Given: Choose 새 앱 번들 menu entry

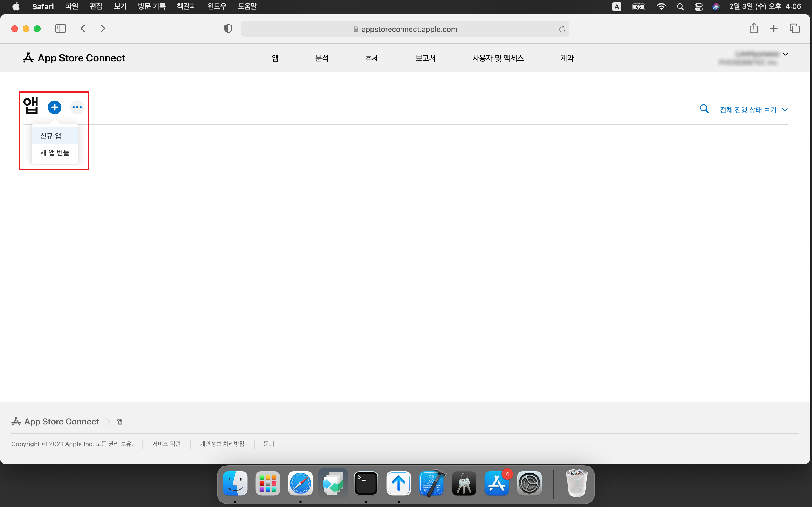Looking at the screenshot, I should 55,153.
